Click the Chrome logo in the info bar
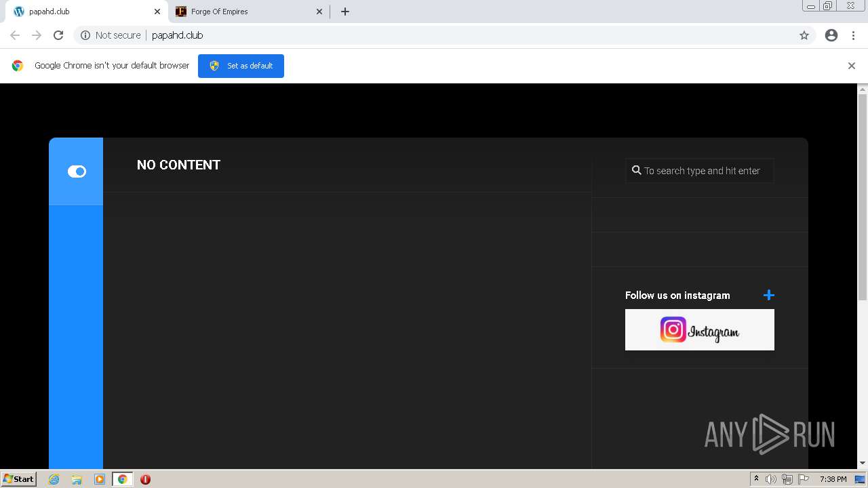This screenshot has height=488, width=868. point(18,66)
